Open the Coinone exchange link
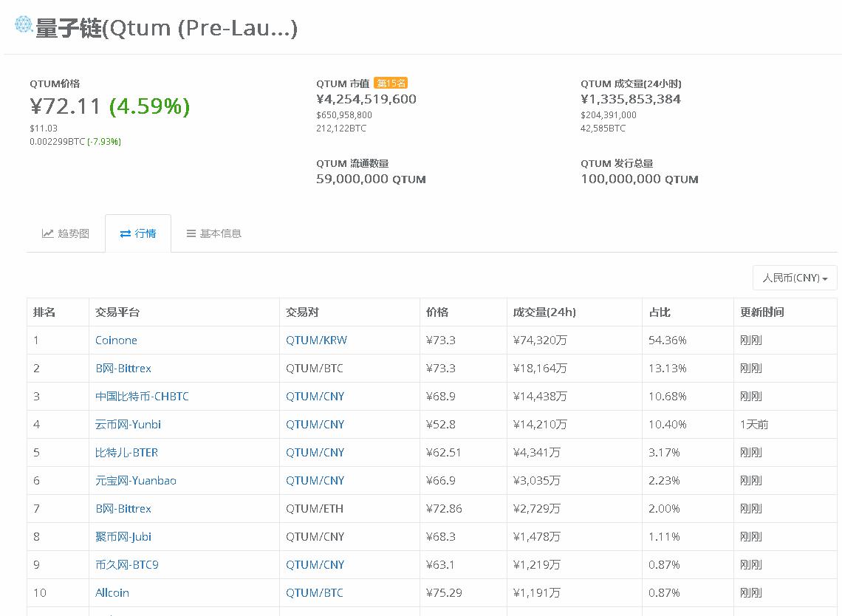842x616 pixels. point(116,340)
